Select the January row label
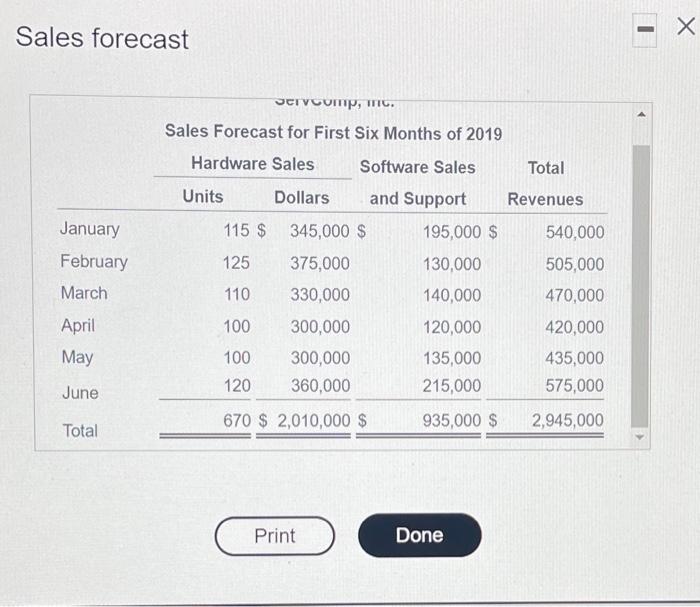700x607 pixels. click(x=90, y=229)
